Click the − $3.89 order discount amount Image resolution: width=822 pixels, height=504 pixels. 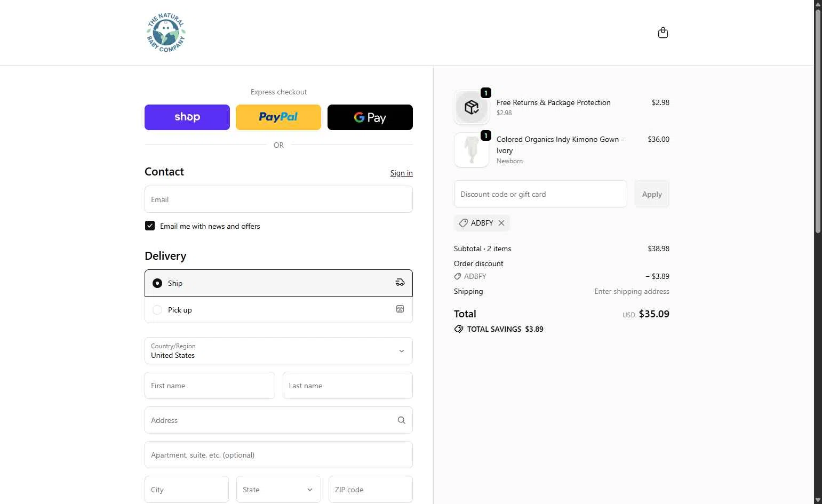tap(657, 276)
